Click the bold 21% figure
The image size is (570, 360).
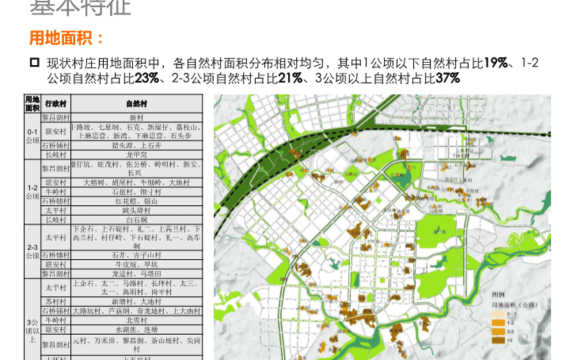[290, 78]
